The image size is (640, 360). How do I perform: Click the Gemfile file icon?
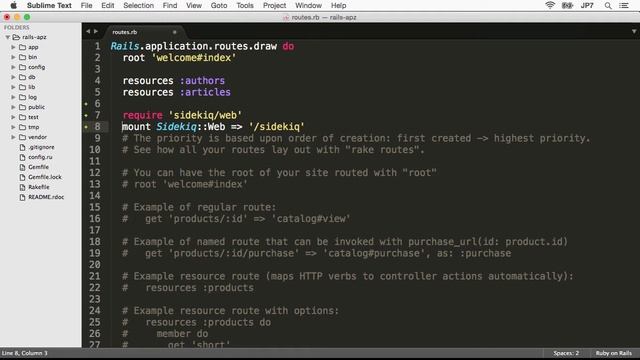(22, 167)
